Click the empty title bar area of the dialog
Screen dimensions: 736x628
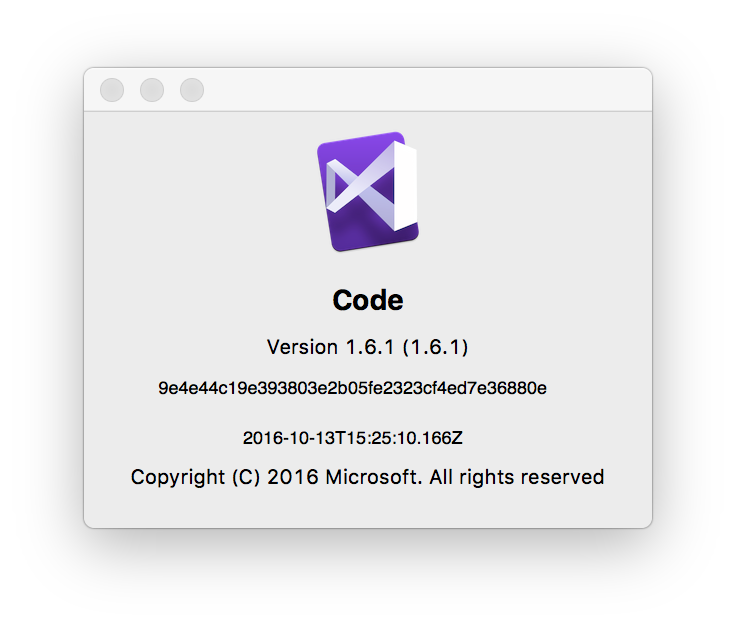422,90
